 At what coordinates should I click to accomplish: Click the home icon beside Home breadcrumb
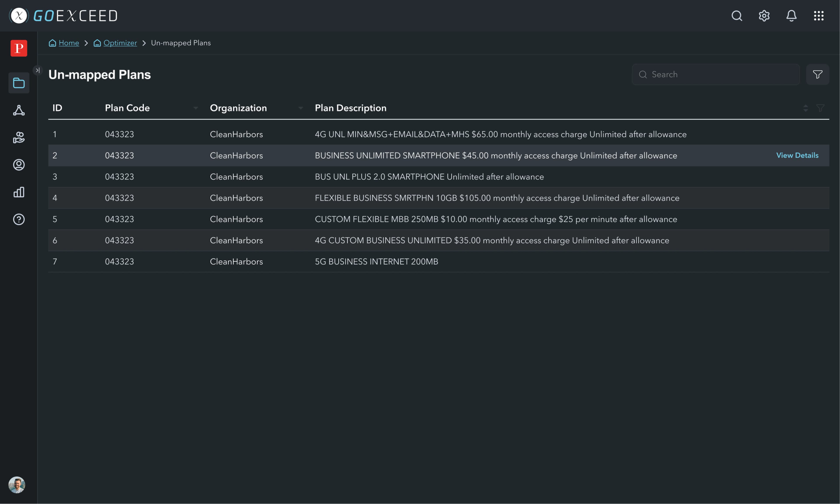(52, 43)
